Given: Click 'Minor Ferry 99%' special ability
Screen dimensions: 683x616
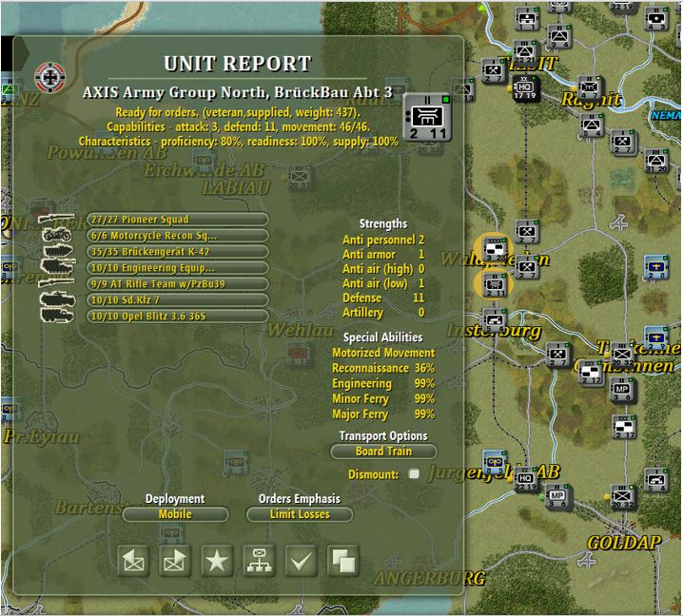Looking at the screenshot, I should (383, 398).
